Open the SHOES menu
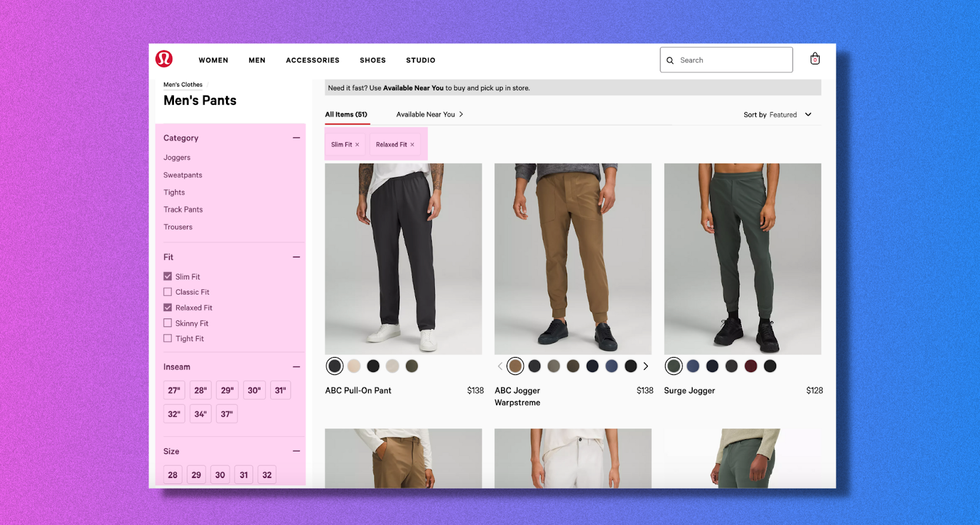 373,60
